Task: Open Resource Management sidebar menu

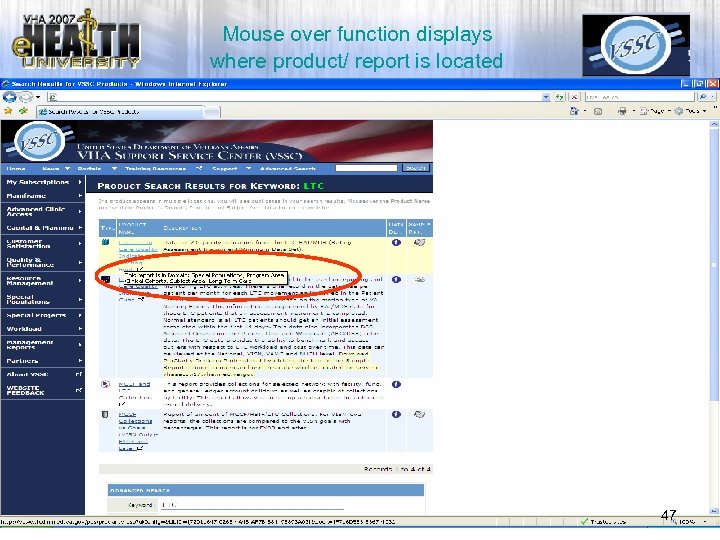Action: pyautogui.click(x=43, y=281)
